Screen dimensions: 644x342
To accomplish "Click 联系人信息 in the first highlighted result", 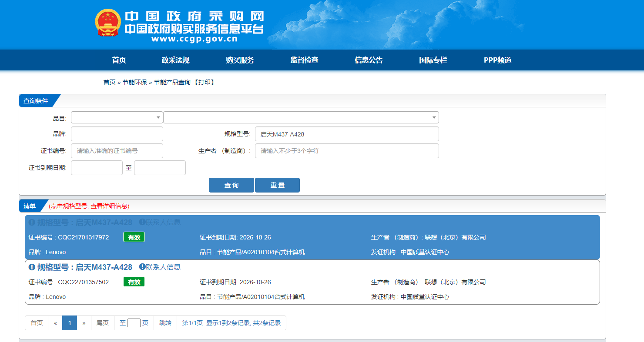I will click(x=163, y=222).
